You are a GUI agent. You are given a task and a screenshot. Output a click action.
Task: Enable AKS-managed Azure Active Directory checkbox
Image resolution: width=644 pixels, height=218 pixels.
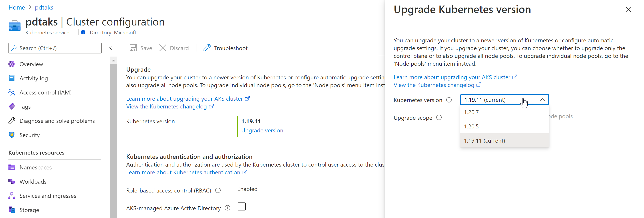pos(241,206)
